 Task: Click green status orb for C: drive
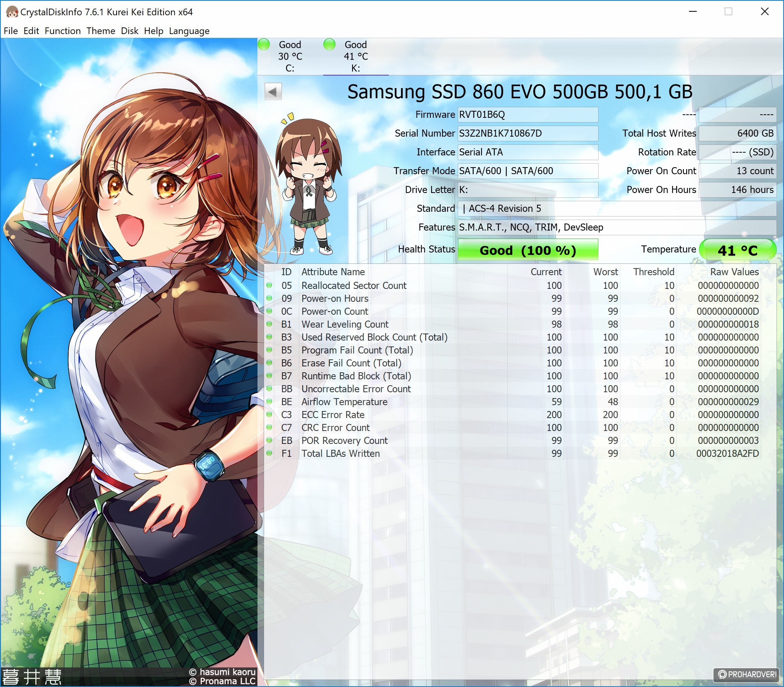click(264, 44)
